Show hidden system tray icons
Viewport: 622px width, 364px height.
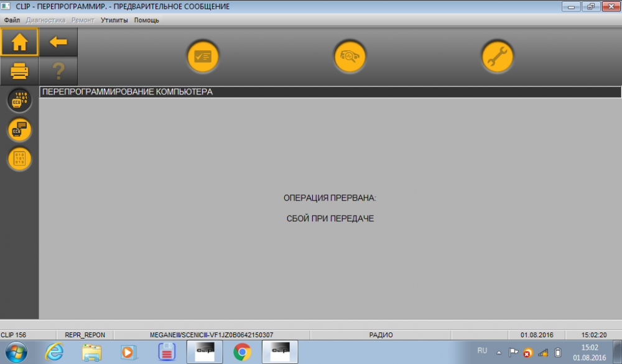click(499, 353)
